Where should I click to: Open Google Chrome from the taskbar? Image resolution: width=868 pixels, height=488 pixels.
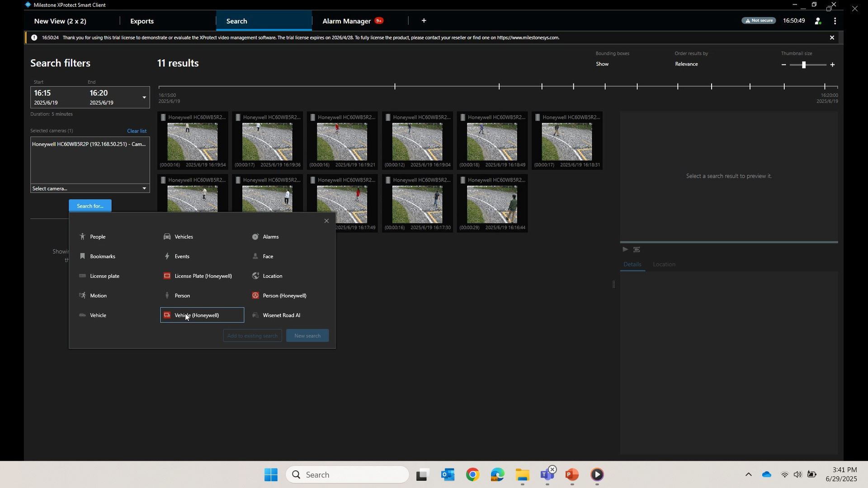coord(472,475)
